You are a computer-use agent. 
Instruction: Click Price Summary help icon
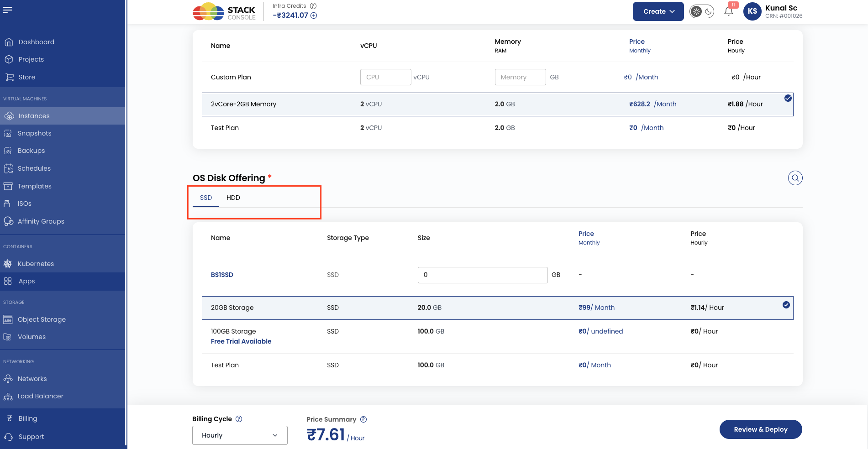[x=363, y=419]
